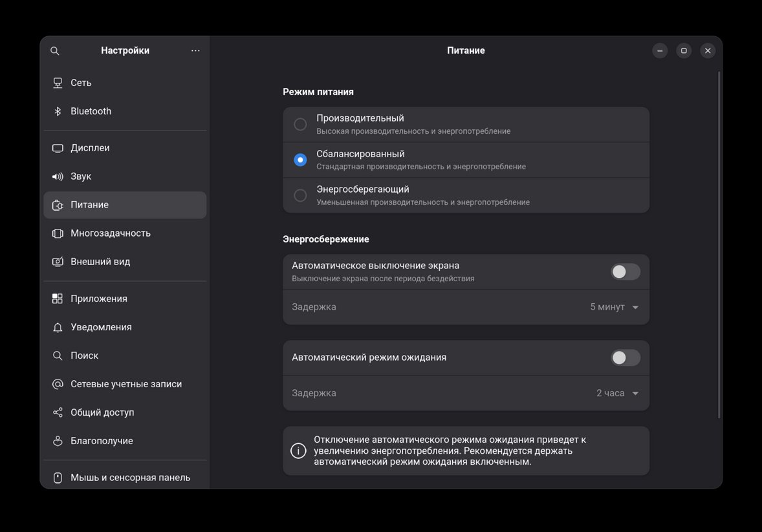Enable Автоматическое выключение экрана switch
This screenshot has width=762, height=532.
[x=625, y=271]
